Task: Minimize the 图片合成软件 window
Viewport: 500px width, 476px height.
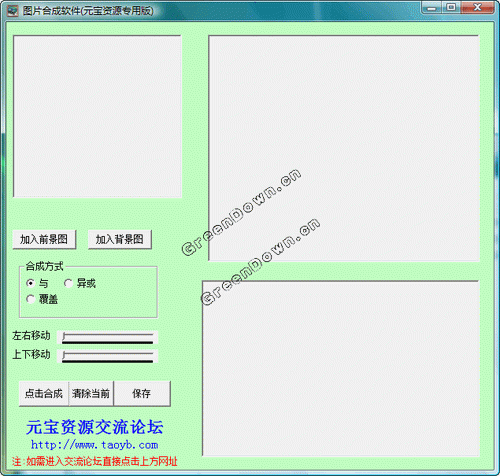Action: (x=432, y=8)
